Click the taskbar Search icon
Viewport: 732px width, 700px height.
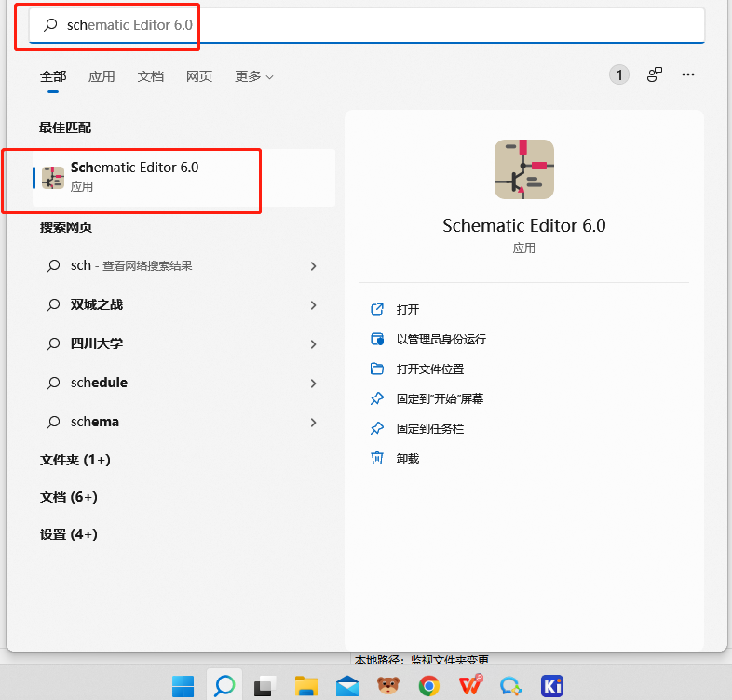tap(224, 685)
